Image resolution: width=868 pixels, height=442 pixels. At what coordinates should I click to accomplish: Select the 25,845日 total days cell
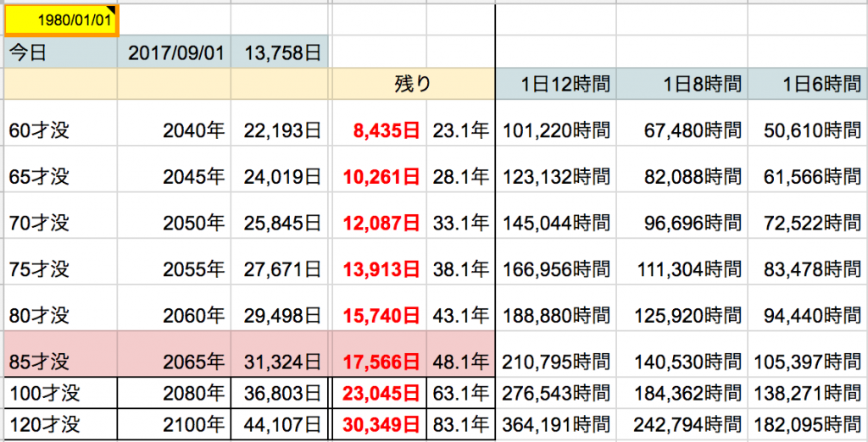[280, 223]
